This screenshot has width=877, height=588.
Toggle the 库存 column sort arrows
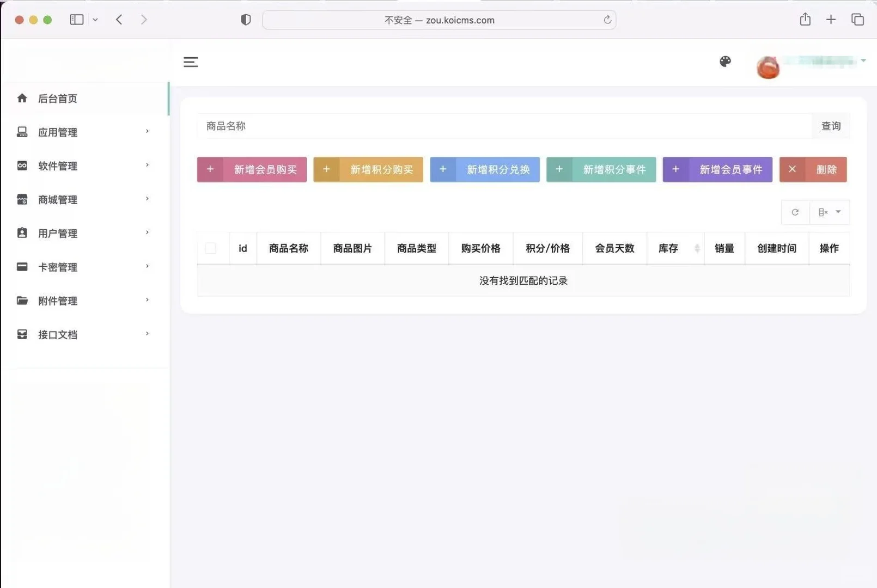click(x=698, y=248)
